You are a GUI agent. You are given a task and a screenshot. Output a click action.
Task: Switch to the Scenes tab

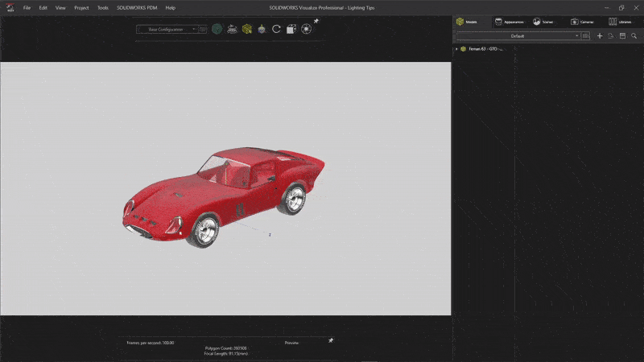pyautogui.click(x=543, y=22)
